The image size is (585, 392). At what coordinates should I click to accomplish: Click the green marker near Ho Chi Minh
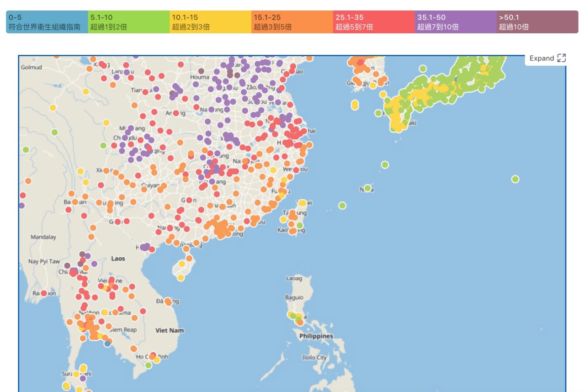(x=149, y=365)
